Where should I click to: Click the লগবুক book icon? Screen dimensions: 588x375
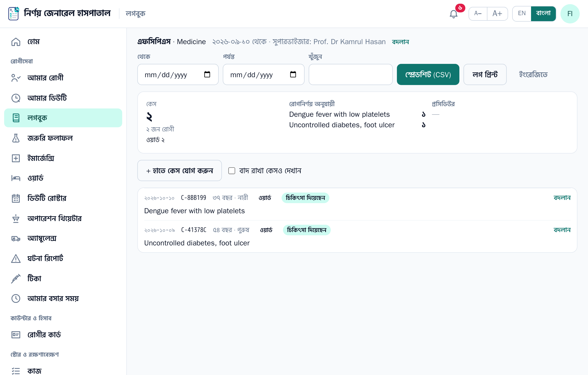[16, 118]
